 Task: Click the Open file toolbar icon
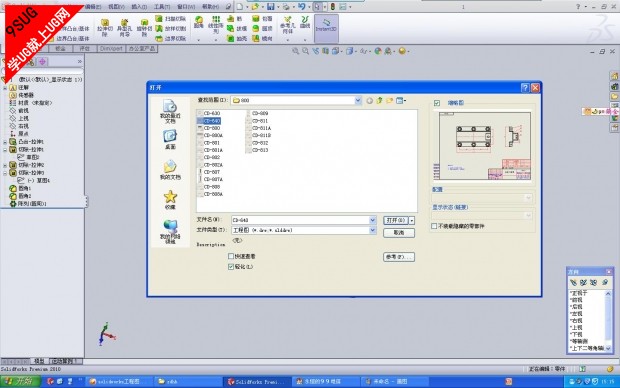click(x=255, y=7)
